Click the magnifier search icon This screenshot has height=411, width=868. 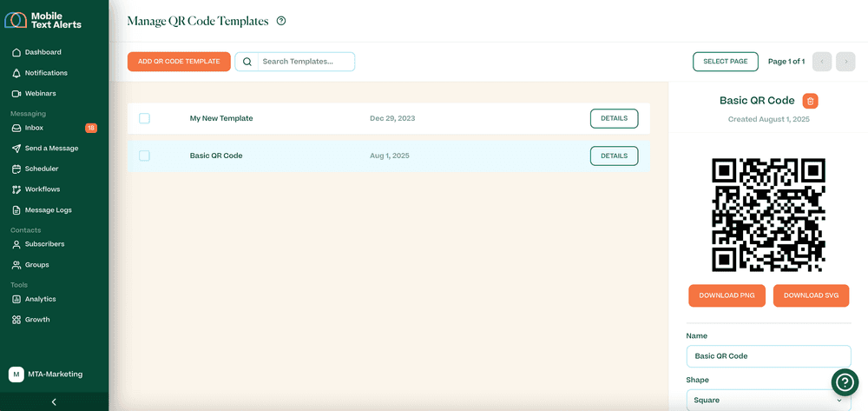click(247, 62)
